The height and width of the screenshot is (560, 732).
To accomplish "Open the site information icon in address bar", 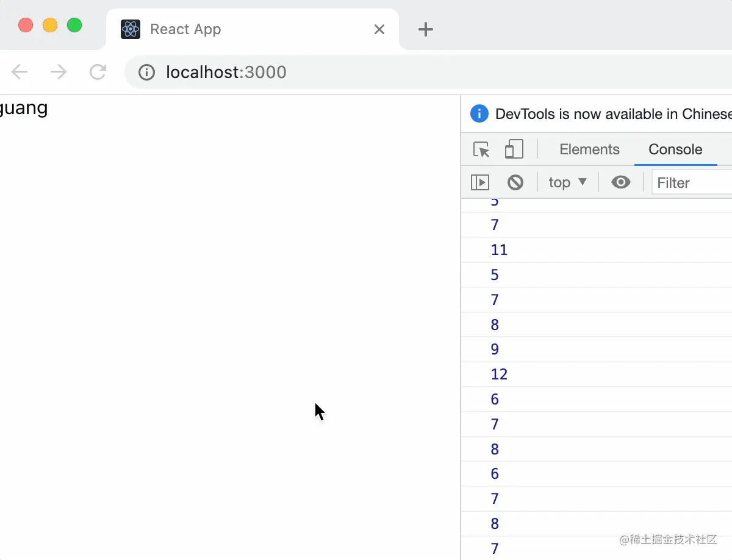I will tap(146, 73).
